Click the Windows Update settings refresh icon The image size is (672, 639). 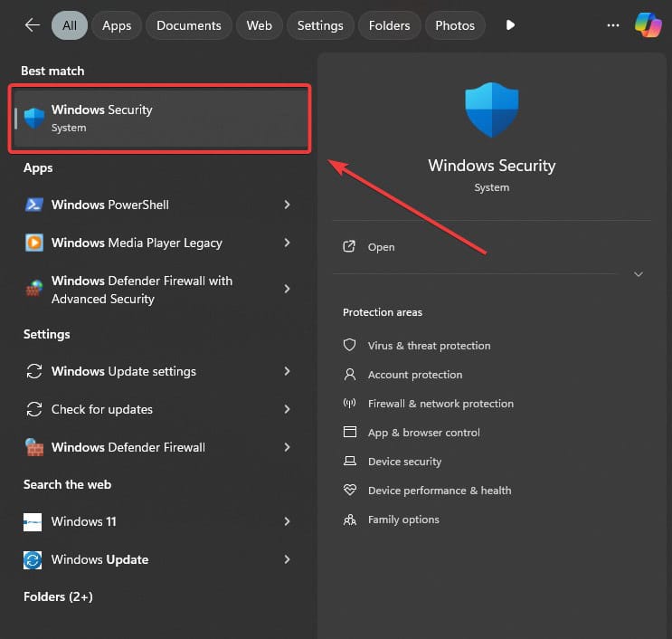pos(33,371)
